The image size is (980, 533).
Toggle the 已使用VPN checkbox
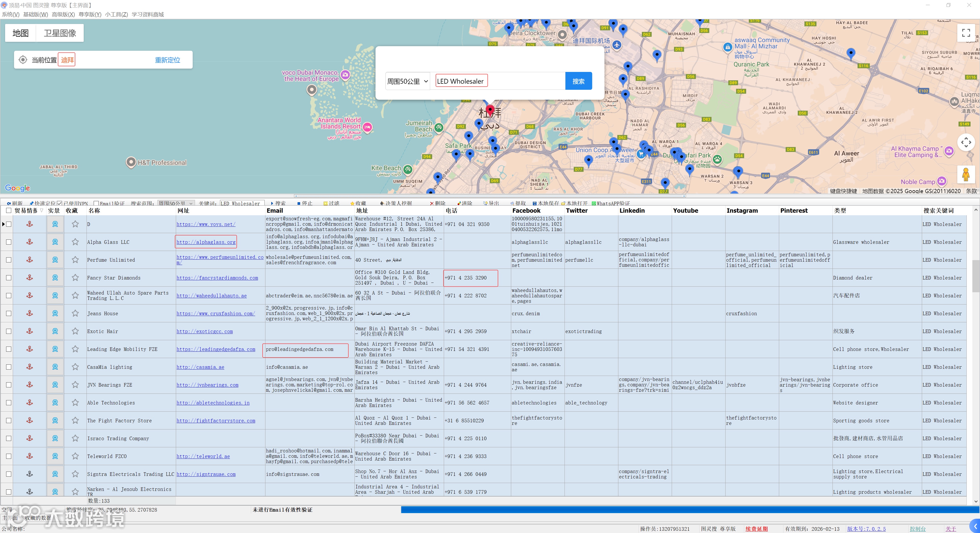point(59,204)
